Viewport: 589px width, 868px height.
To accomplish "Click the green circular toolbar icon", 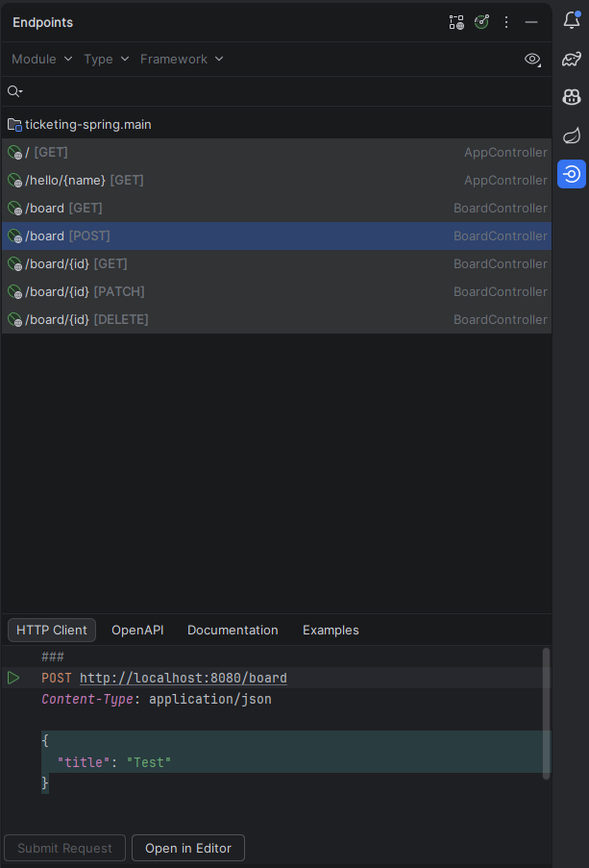I will [x=481, y=21].
